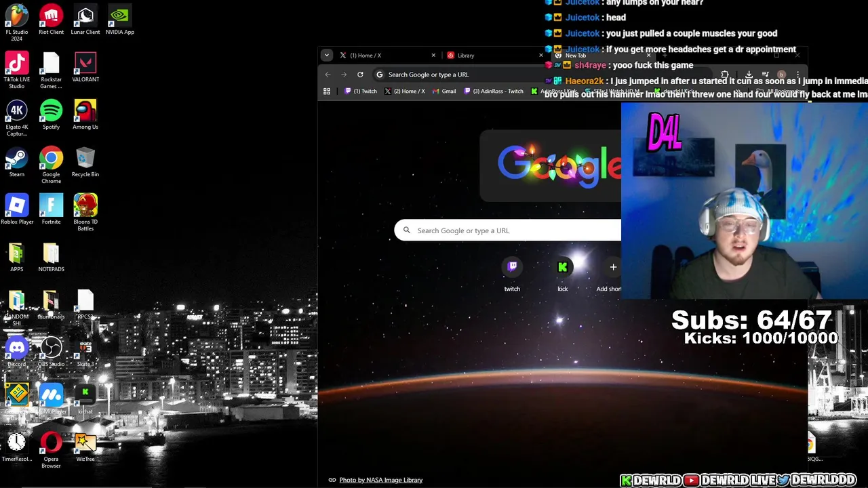
Task: Open Gmail bookmark
Action: coord(444,91)
